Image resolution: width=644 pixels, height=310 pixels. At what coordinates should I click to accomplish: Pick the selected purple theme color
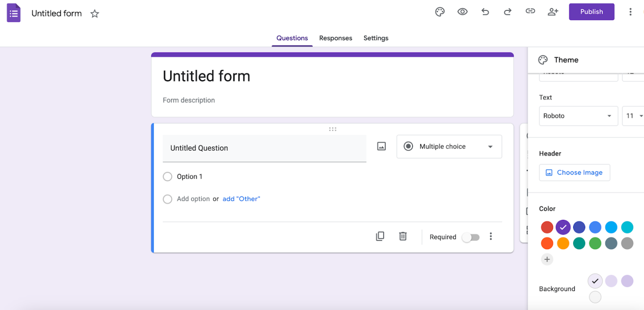[563, 227]
